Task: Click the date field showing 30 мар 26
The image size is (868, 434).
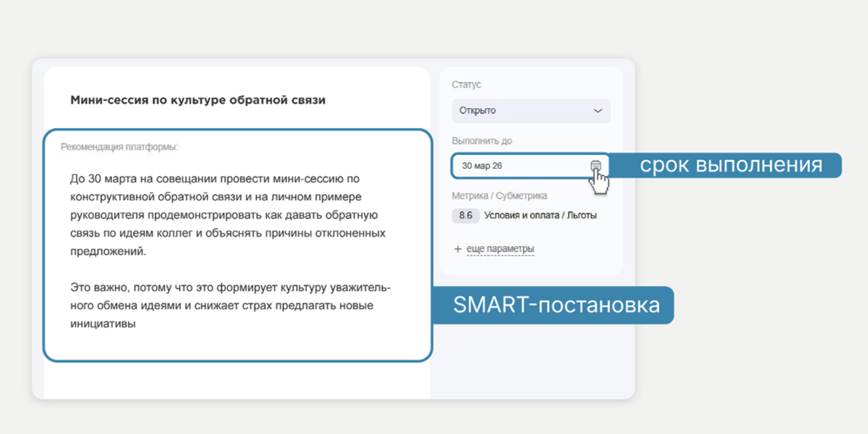Action: coord(530,166)
